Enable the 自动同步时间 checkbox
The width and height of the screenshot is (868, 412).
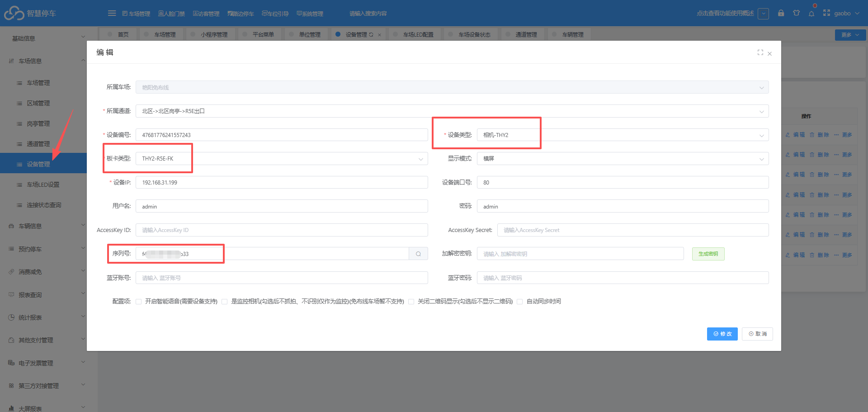[x=520, y=302]
